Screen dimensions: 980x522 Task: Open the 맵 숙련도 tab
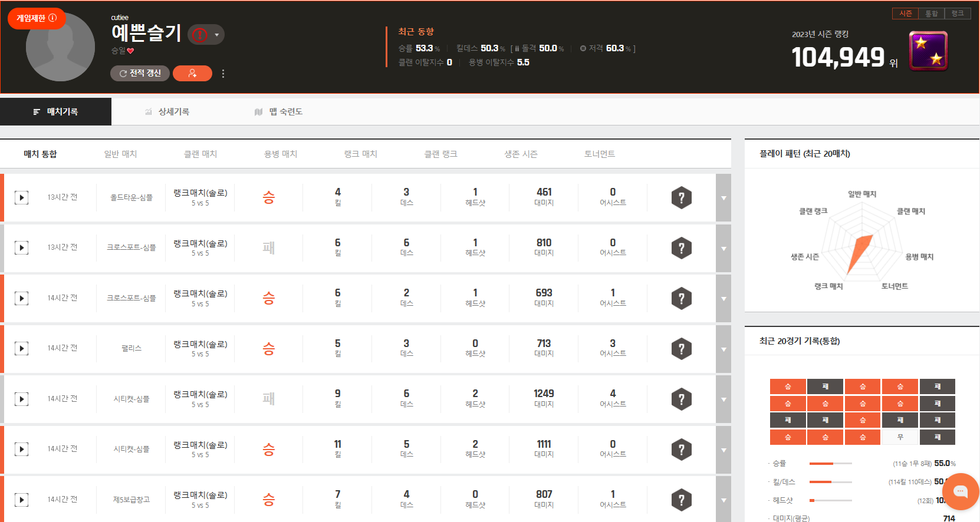(278, 112)
